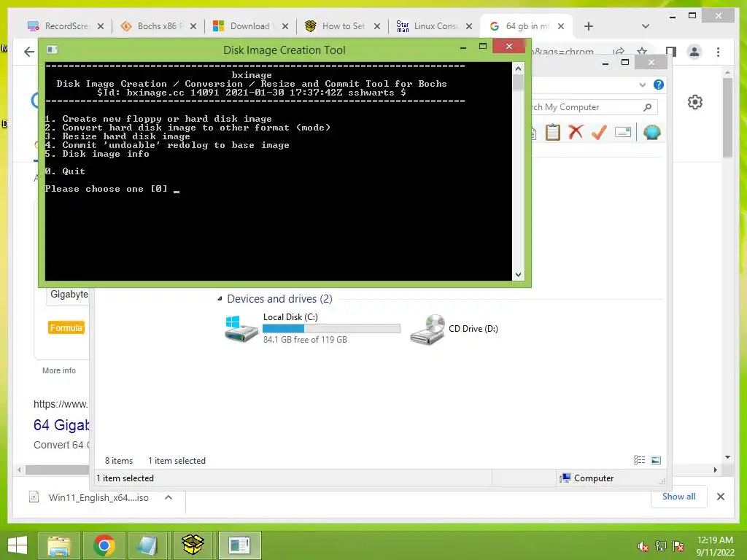The height and width of the screenshot is (560, 747).
Task: Switch to the Download browser tab
Action: (250, 26)
